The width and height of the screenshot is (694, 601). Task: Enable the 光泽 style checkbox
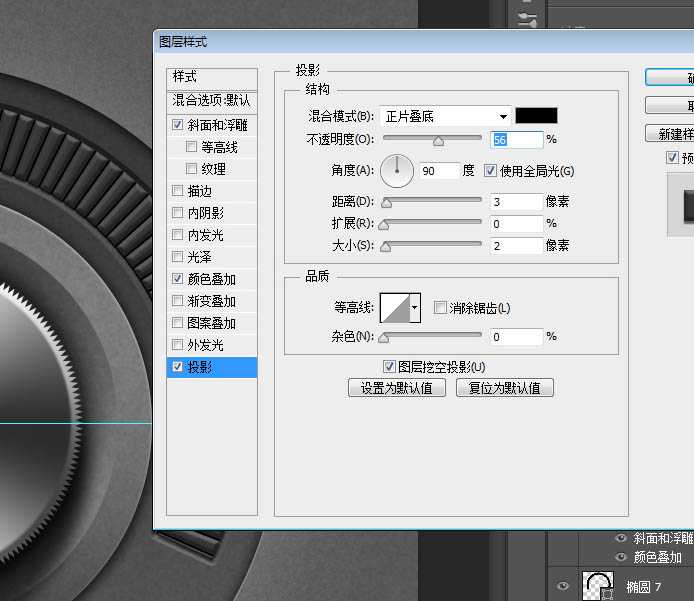click(177, 257)
